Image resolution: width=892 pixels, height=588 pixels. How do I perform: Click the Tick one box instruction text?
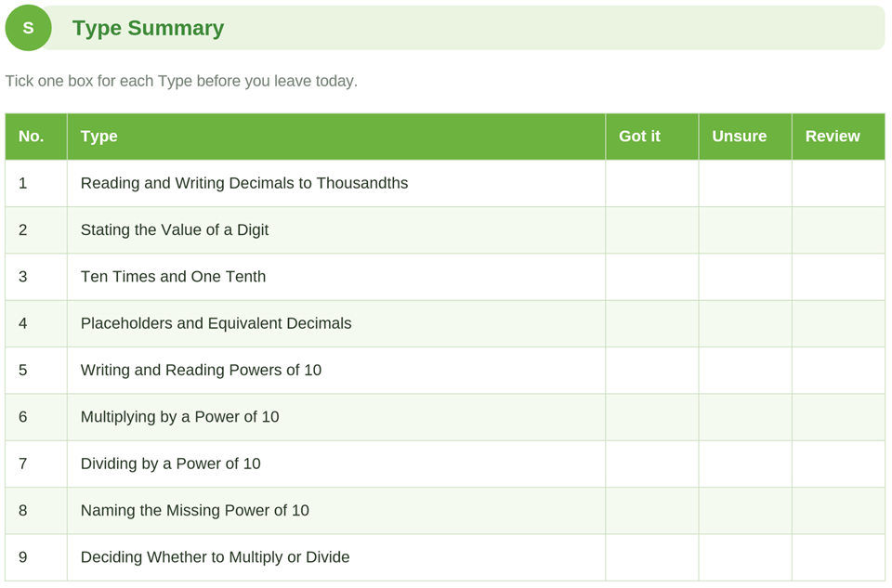(x=181, y=81)
